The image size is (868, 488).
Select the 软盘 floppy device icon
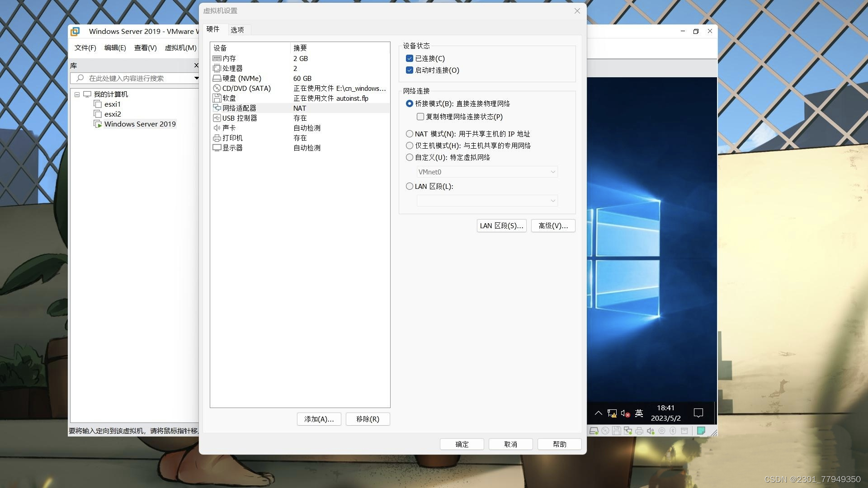click(x=217, y=98)
